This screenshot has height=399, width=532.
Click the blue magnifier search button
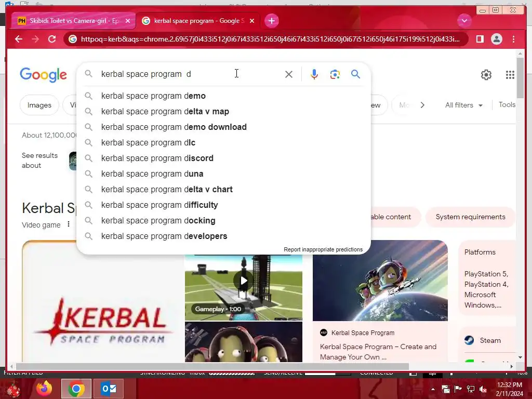(355, 74)
